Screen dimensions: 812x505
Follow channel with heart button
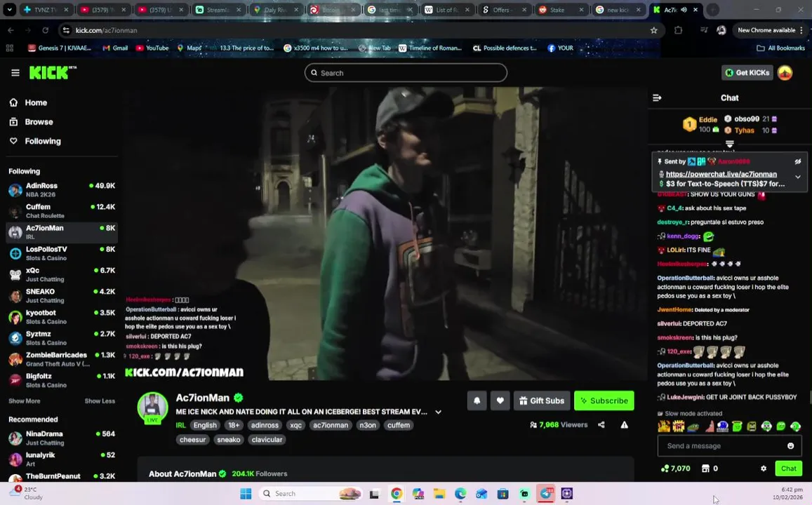click(500, 400)
